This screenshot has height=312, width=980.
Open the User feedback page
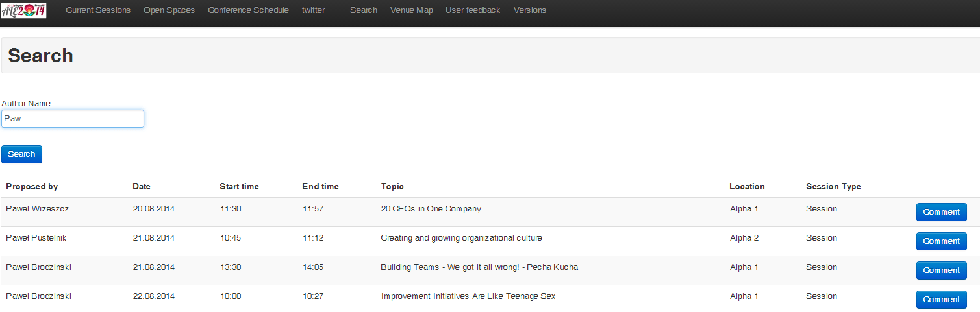[x=473, y=10]
